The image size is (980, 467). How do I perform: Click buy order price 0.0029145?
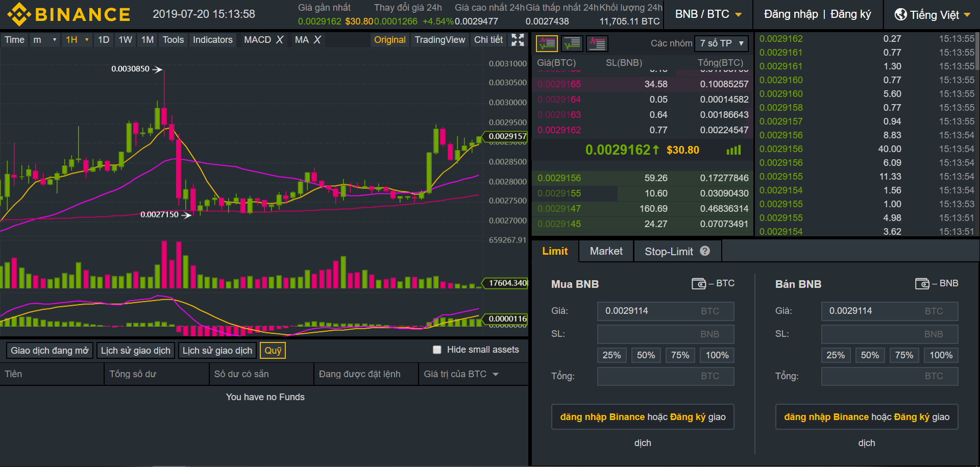[559, 224]
